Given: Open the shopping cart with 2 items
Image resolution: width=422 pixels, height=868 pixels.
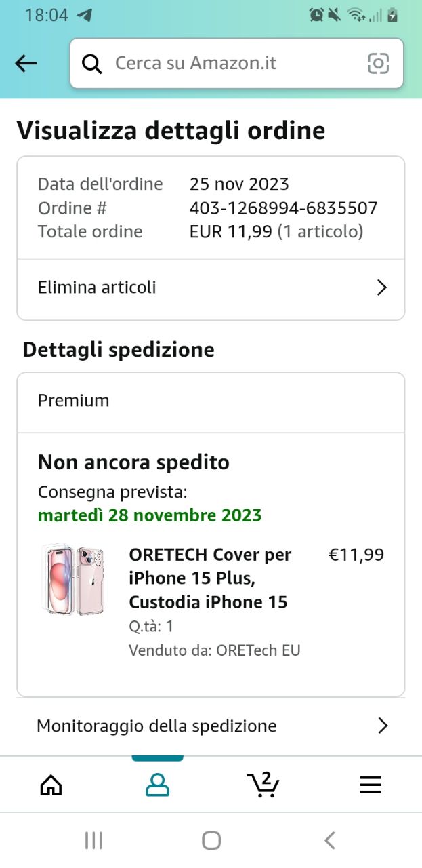Looking at the screenshot, I should [x=263, y=785].
